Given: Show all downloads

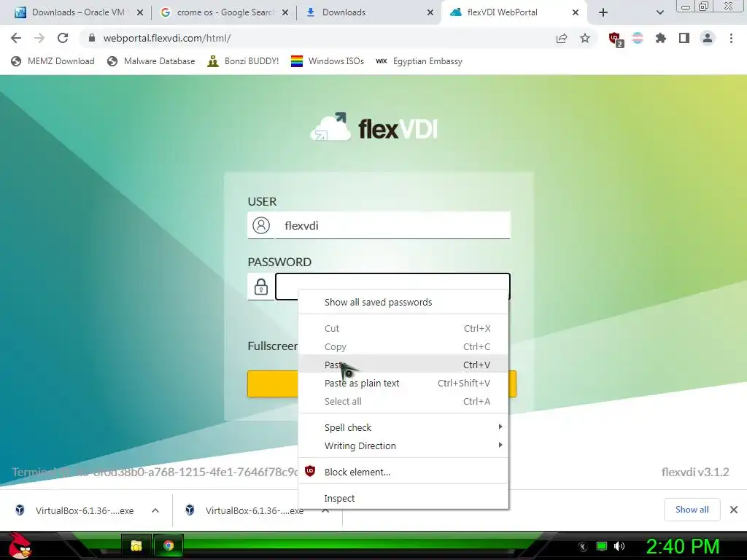Looking at the screenshot, I should (692, 510).
